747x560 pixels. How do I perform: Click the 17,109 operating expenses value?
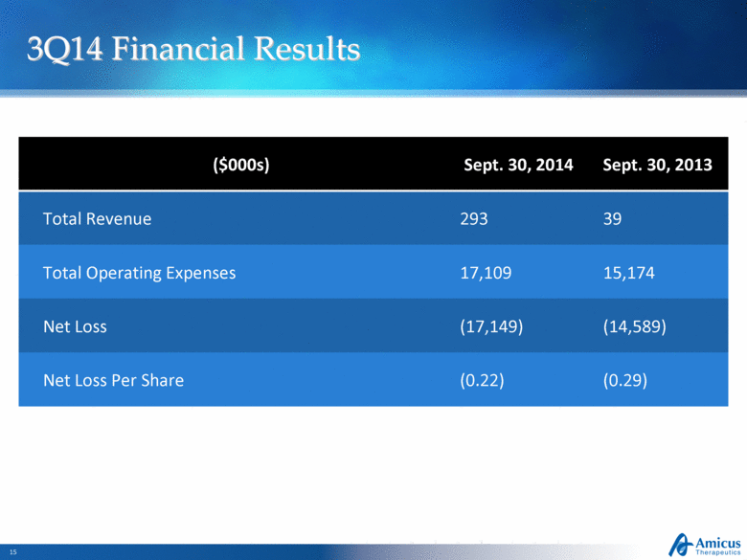click(487, 272)
